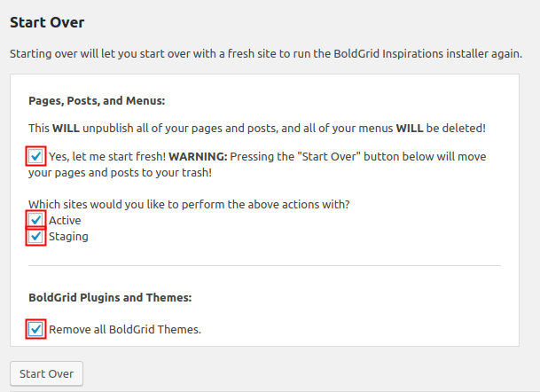Click the "Yes, let me start fresh!" label
Viewport: 540px width, 392px height.
click(x=107, y=157)
